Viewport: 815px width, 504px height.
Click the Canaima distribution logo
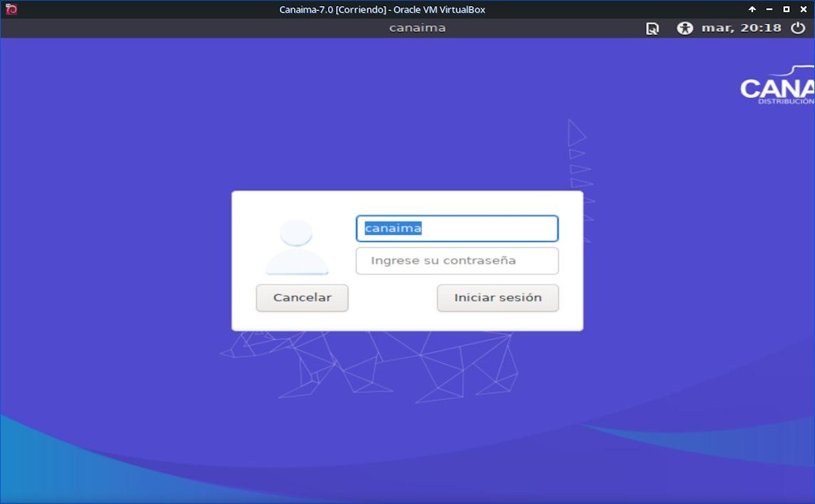click(777, 87)
